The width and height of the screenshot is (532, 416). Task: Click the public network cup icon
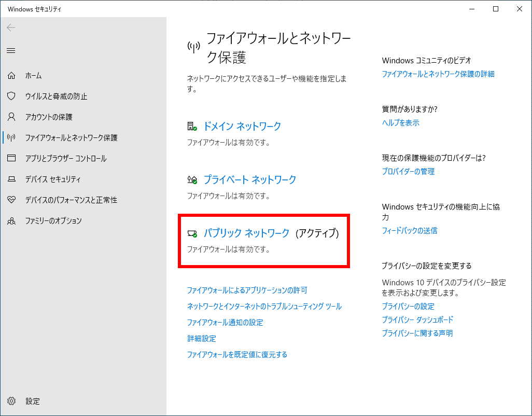(x=192, y=233)
